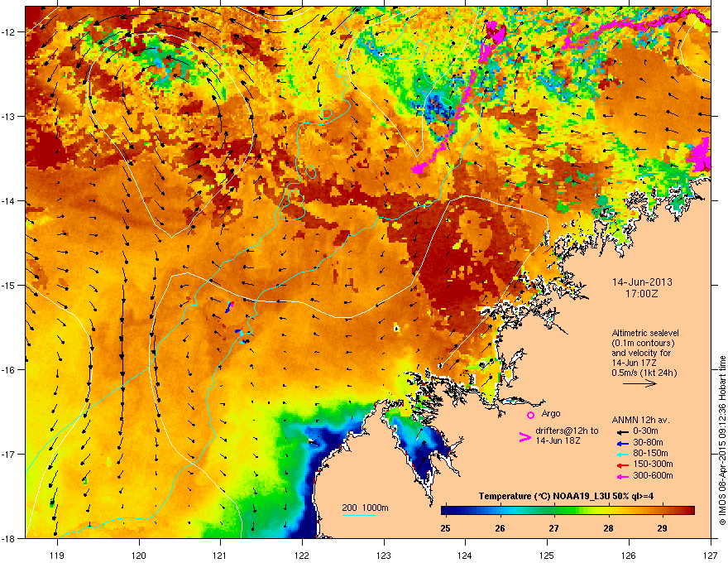Click the cyan 200 1000m contour legend line
The image size is (728, 563).
coord(359,516)
